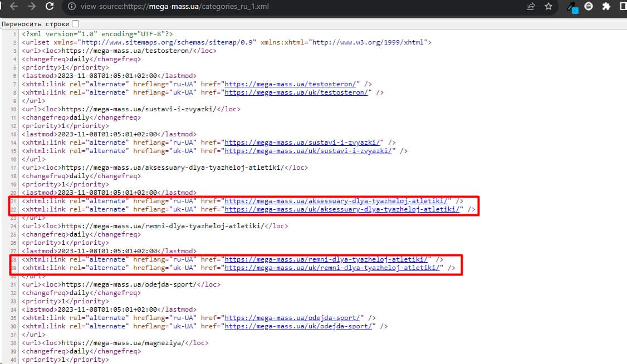
Task: Open the ru-UA sustavi-i-zvyazki link
Action: click(x=302, y=142)
